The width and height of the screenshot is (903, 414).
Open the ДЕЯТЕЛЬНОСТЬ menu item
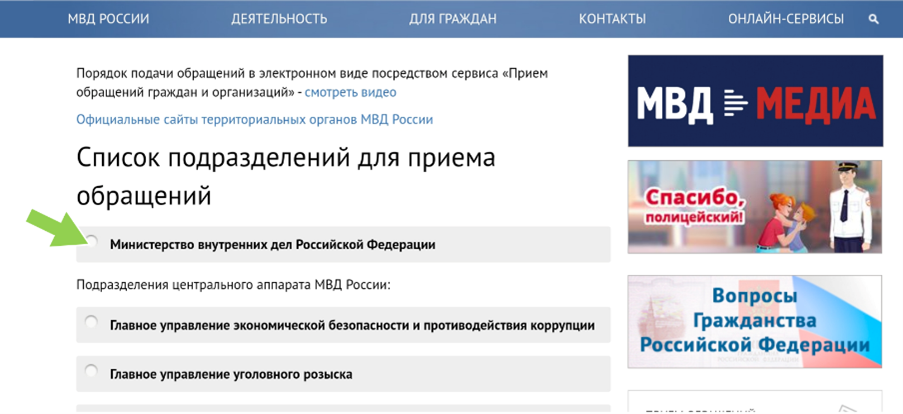point(279,19)
